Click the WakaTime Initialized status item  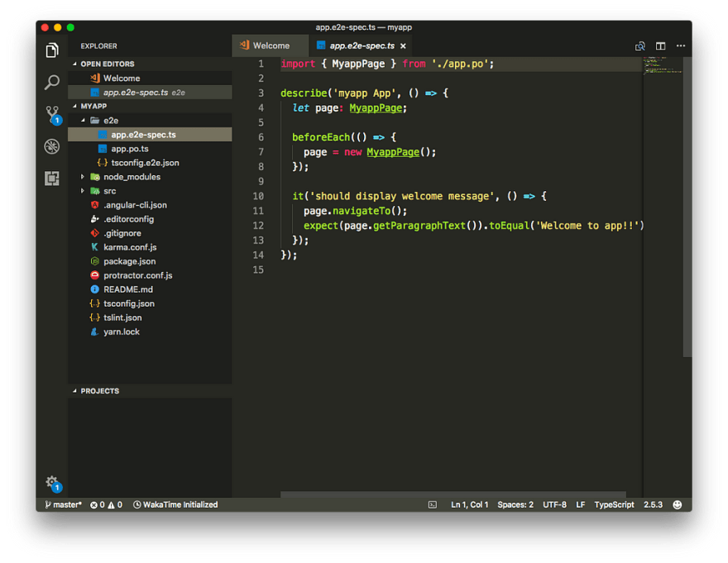(175, 504)
